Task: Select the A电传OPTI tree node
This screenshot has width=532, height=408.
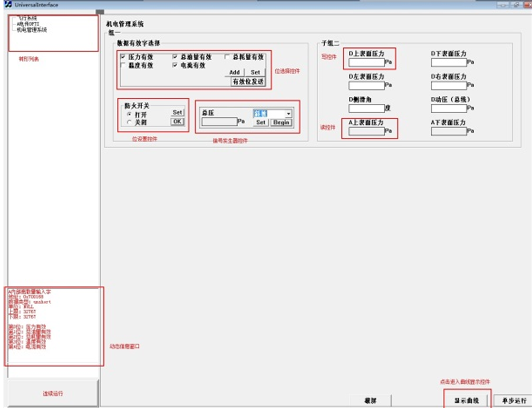Action: pyautogui.click(x=28, y=24)
